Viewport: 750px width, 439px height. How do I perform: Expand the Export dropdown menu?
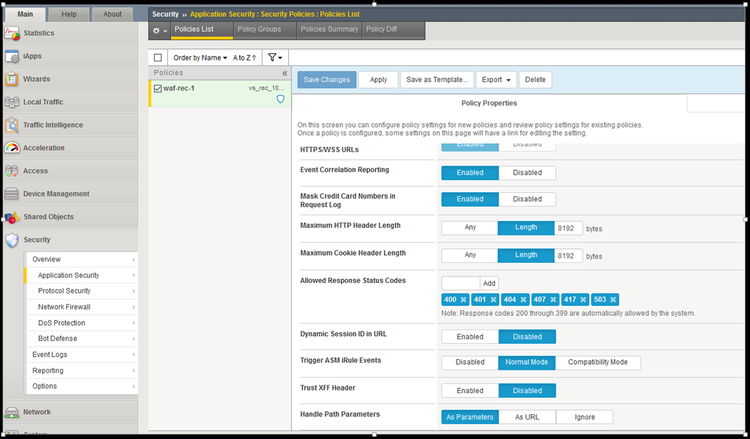[497, 79]
